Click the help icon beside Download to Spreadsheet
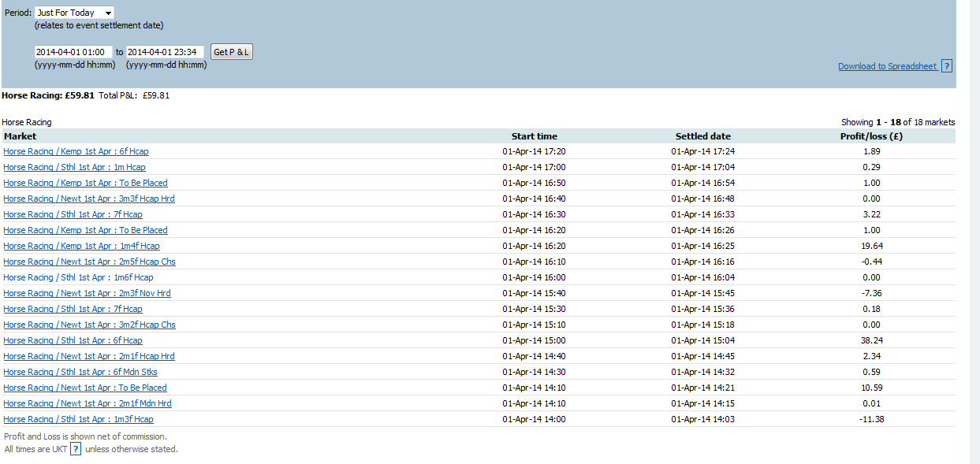Screen dimensions: 980x464 (x=947, y=66)
